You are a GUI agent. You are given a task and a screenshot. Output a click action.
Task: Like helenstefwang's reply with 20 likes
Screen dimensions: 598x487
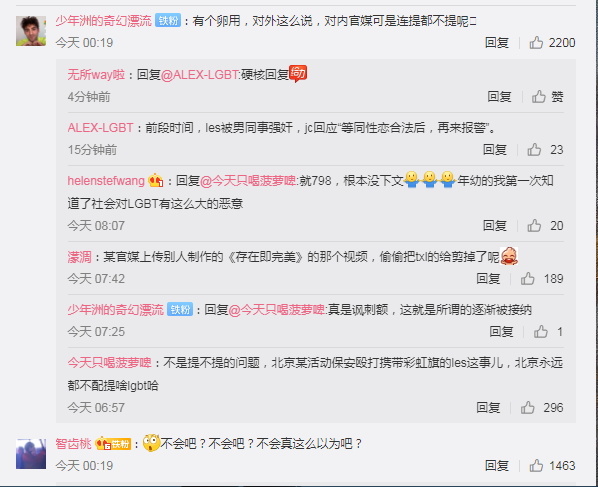(534, 225)
